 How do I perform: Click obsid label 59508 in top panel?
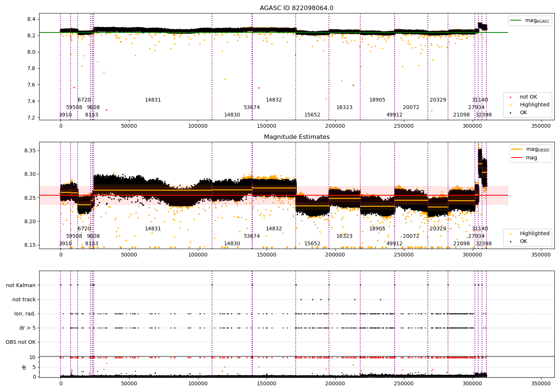74,108
